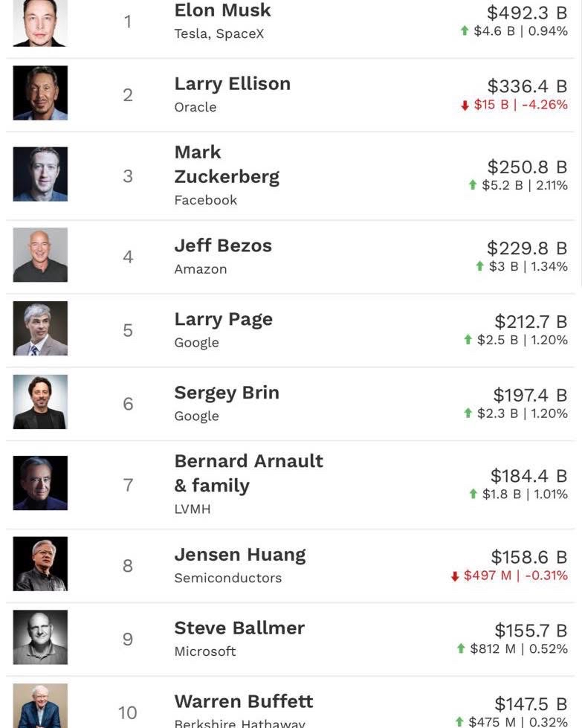Viewport: 582px width, 728px height.
Task: Click the grayscale photo in rank 9 row
Action: 40,637
